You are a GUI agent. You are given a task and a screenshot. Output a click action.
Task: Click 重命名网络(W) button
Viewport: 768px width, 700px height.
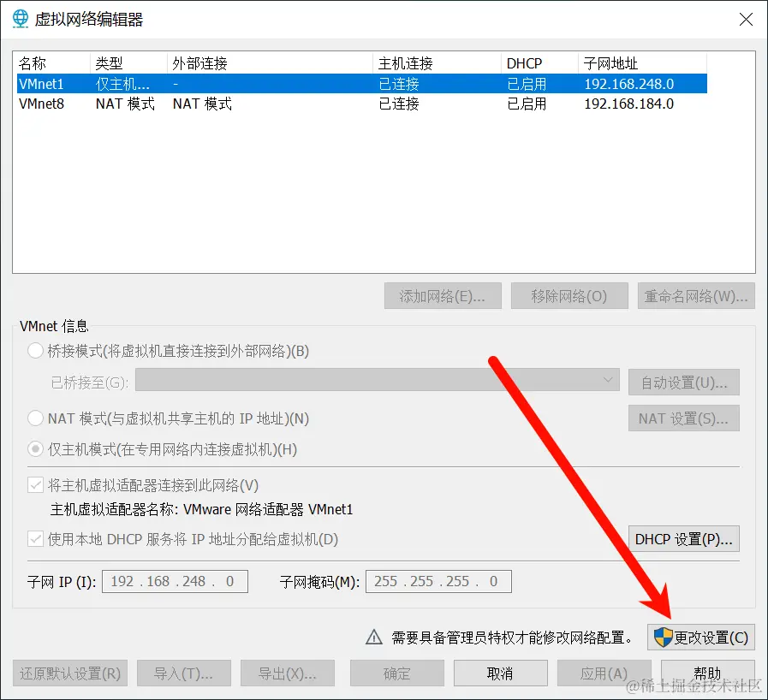pyautogui.click(x=696, y=296)
